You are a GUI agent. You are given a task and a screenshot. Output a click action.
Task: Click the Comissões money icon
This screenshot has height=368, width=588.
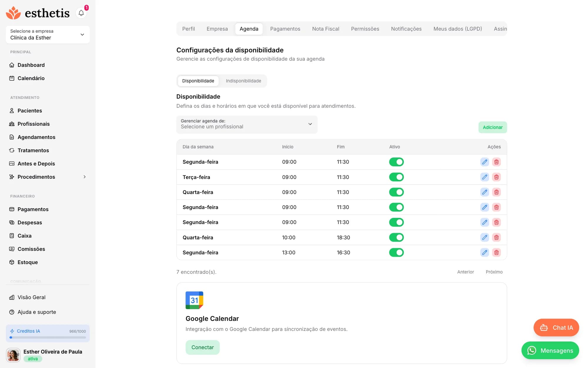tap(12, 249)
